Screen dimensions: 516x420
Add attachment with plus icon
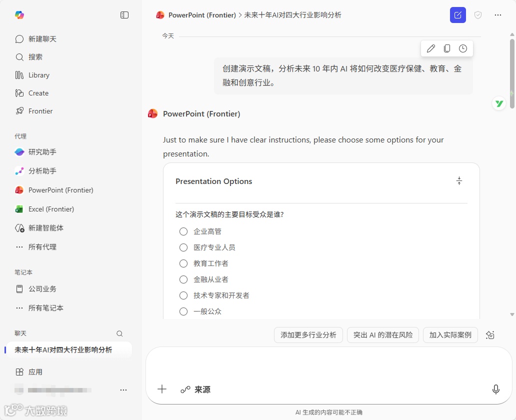pyautogui.click(x=162, y=389)
